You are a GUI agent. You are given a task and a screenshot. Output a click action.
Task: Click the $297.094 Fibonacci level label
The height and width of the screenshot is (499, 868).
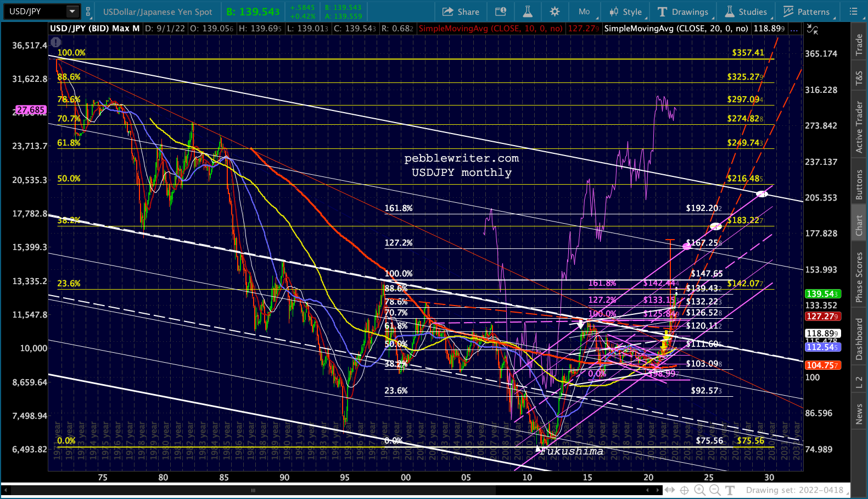pos(745,99)
